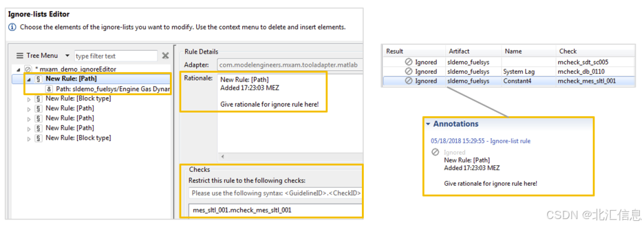The image size is (644, 225).
Task: Click the '<GuidelineID>.<CheckID>' syntax input field
Action: tap(275, 192)
